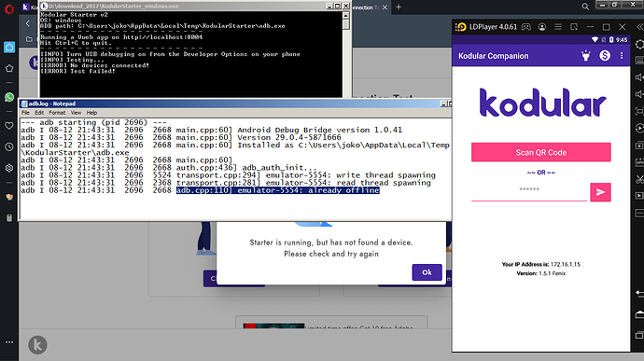Toggle flashlight icon in Kodular Companion

point(586,55)
